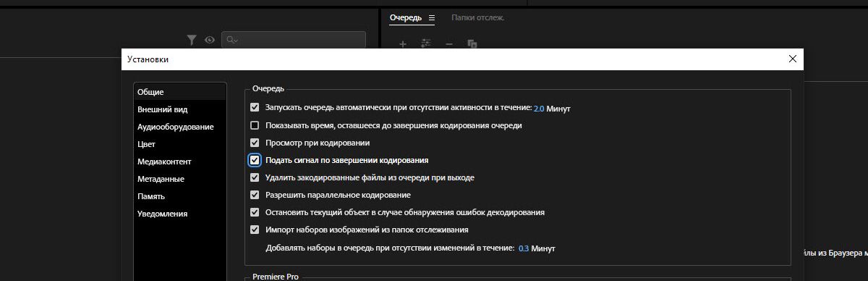Select Метаданные category
The image size is (868, 281).
click(180, 179)
